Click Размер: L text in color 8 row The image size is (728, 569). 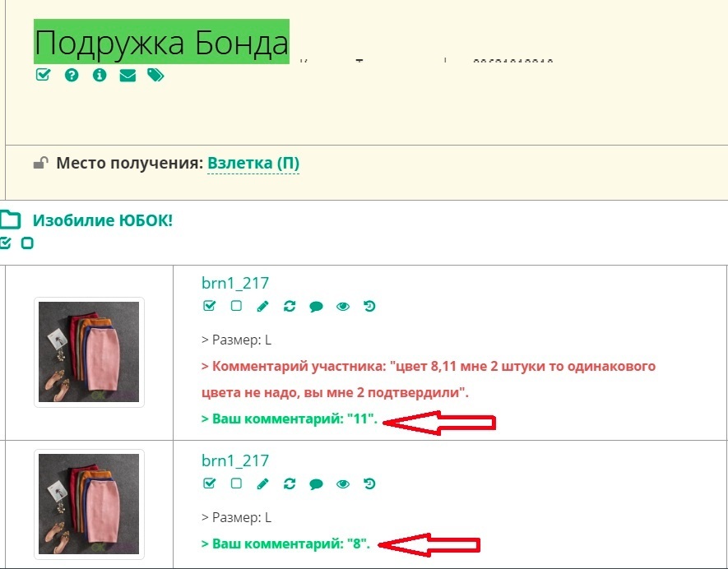pos(236,517)
